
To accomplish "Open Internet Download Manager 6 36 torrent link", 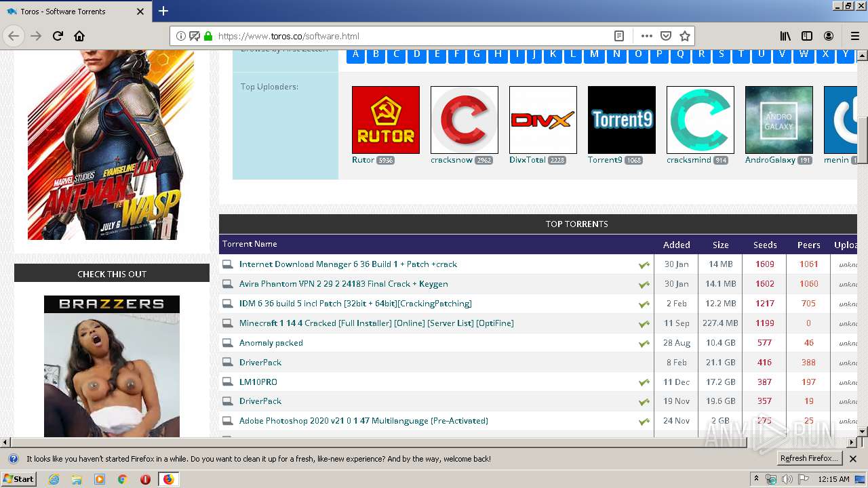I will [x=348, y=264].
